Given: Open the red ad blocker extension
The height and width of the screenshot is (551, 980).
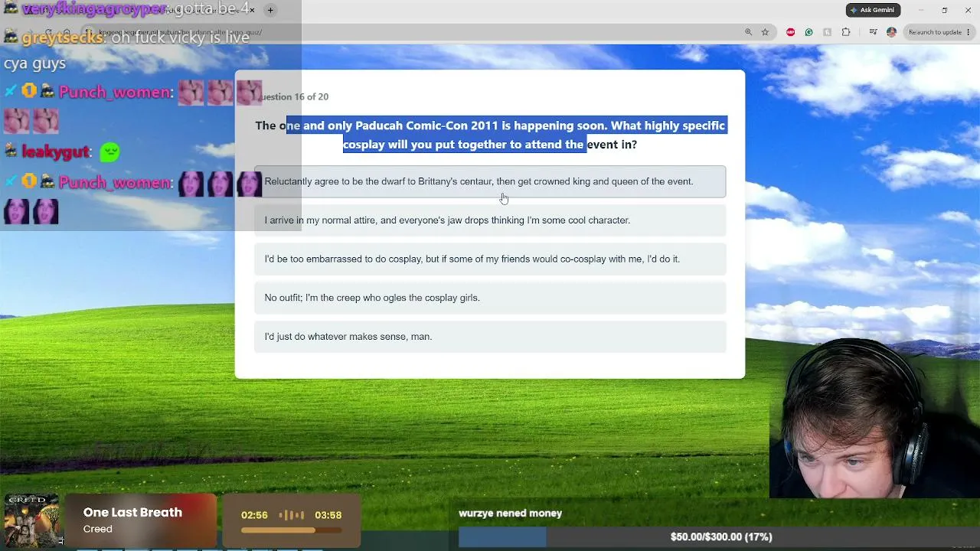Looking at the screenshot, I should 790,32.
